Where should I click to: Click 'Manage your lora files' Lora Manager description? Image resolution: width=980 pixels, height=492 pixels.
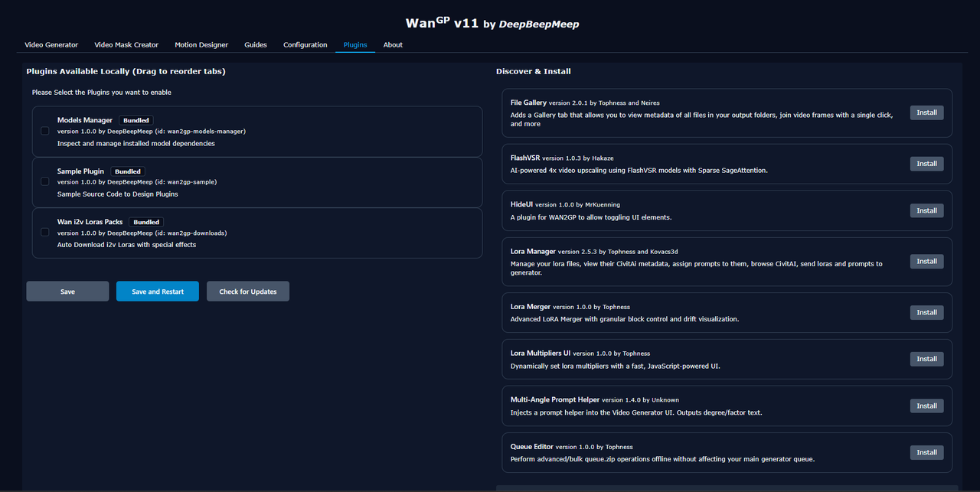[697, 268]
